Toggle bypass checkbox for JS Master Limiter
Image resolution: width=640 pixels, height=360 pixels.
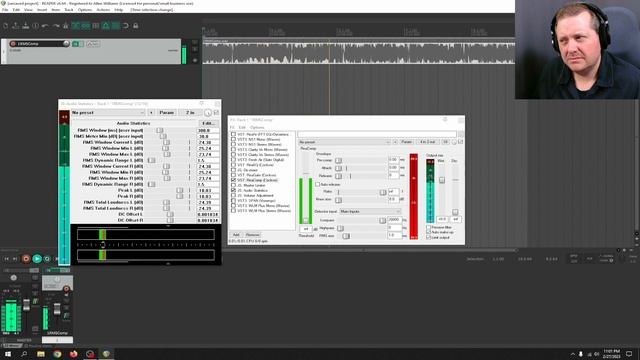click(233, 185)
